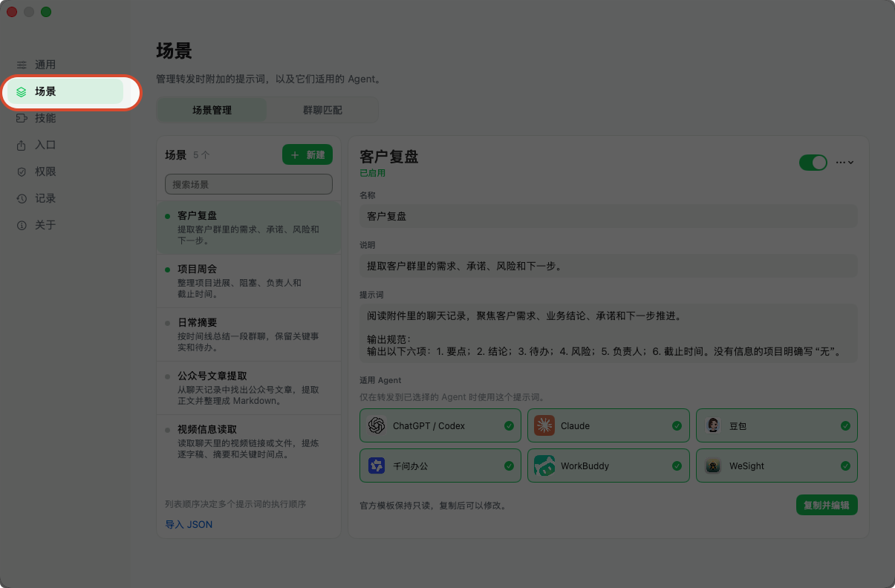Switch to the 场景管理 tab
Image resolution: width=895 pixels, height=588 pixels.
(x=212, y=111)
